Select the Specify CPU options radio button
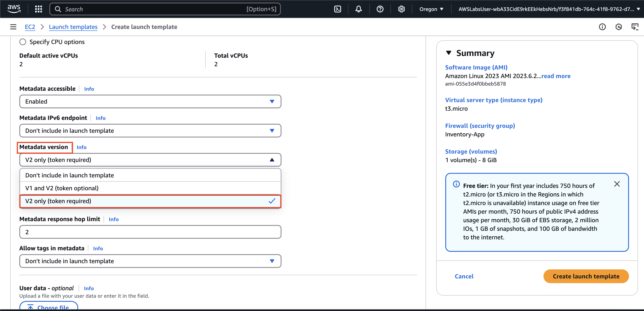This screenshot has height=311, width=644. (x=23, y=42)
